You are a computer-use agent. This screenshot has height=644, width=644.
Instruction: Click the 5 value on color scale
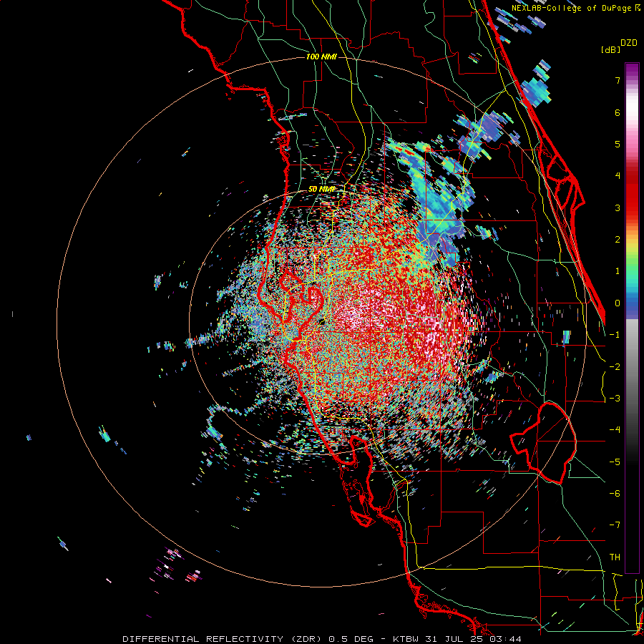[x=618, y=144]
